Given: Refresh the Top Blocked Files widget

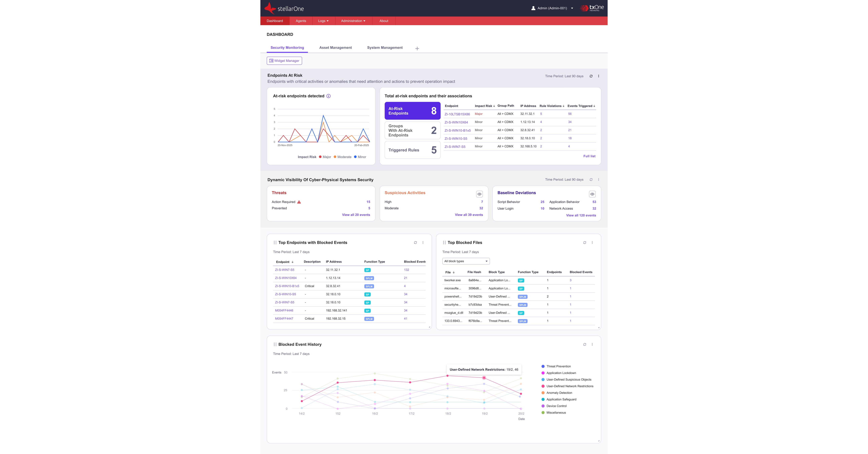Looking at the screenshot, I should point(585,242).
